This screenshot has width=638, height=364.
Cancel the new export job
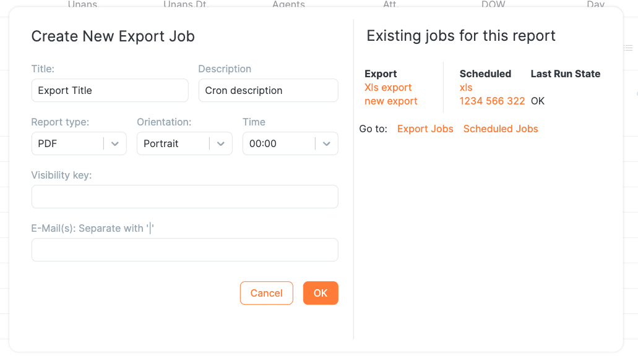(266, 293)
